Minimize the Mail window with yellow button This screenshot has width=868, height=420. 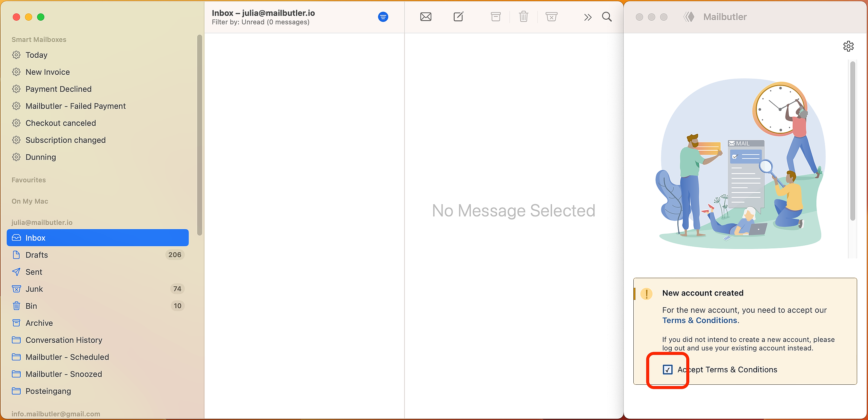[28, 17]
